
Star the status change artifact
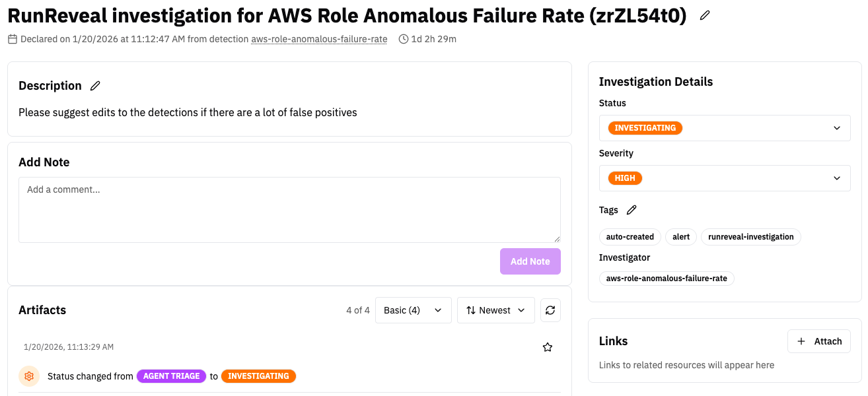tap(547, 347)
